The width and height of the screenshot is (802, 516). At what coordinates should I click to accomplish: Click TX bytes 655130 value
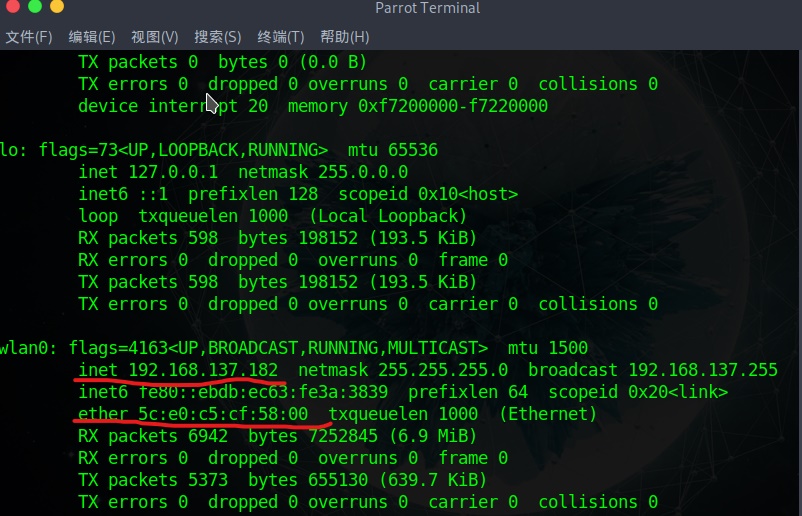338,480
